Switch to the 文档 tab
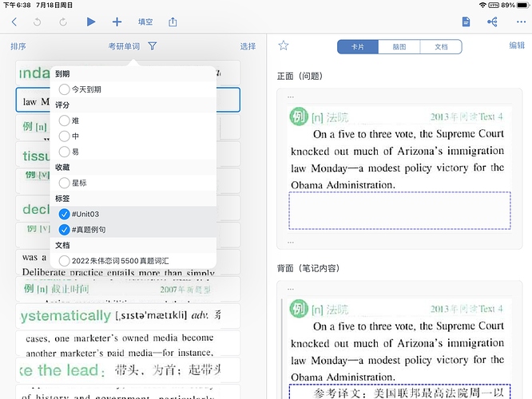532x399 pixels. (x=441, y=47)
